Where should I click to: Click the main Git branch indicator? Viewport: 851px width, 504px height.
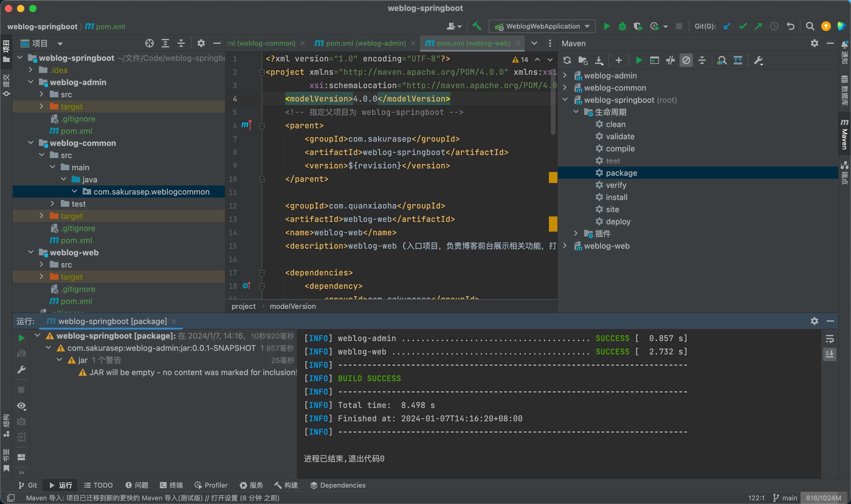(x=785, y=498)
